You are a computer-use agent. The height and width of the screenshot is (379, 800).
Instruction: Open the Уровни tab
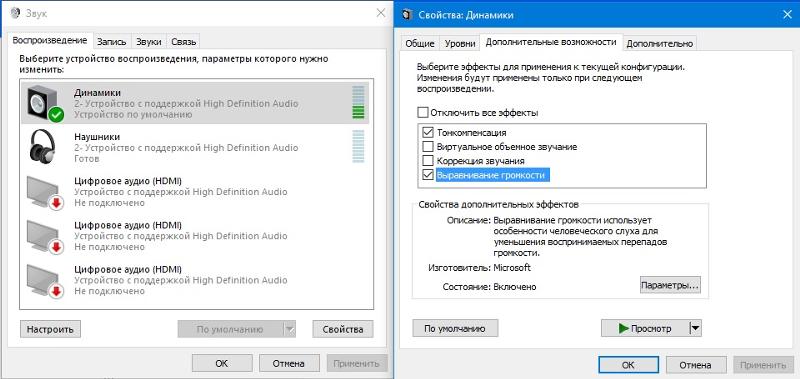[x=460, y=43]
